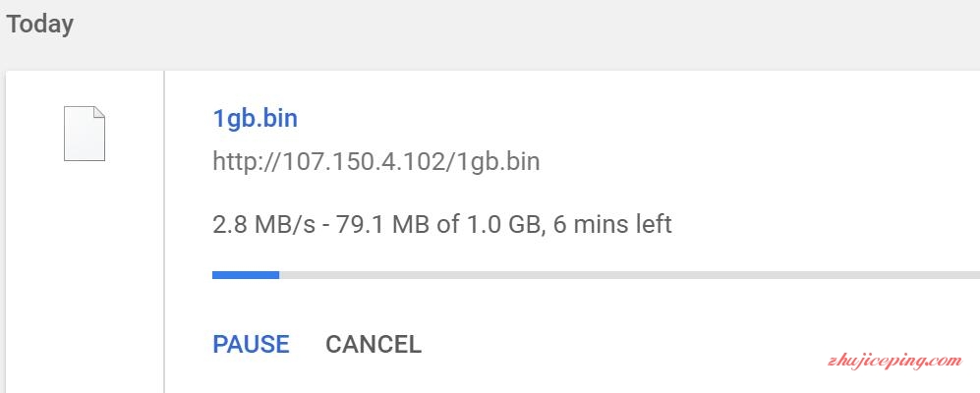This screenshot has width=980, height=393.
Task: Click the vertical divider beside the file icon
Action: point(164,232)
